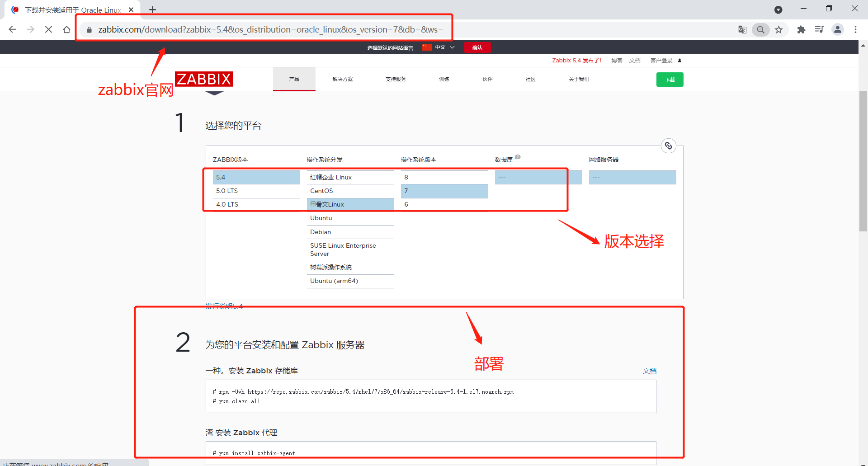Open the browser home page

click(66, 29)
